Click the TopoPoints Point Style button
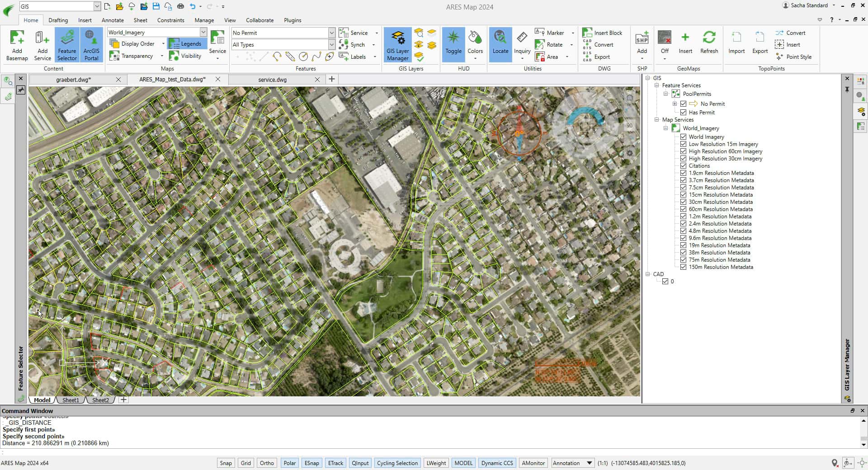Screen dimensions: 868x470 click(793, 56)
